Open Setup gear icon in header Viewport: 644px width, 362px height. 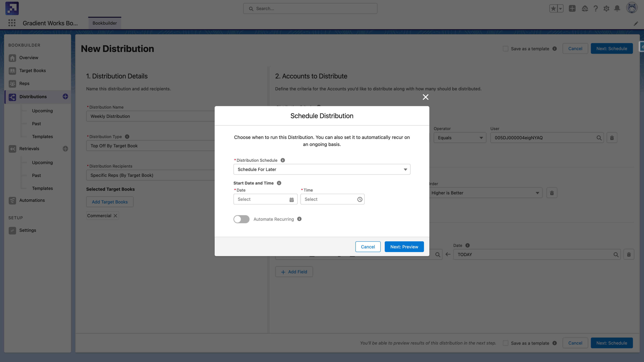tap(606, 9)
